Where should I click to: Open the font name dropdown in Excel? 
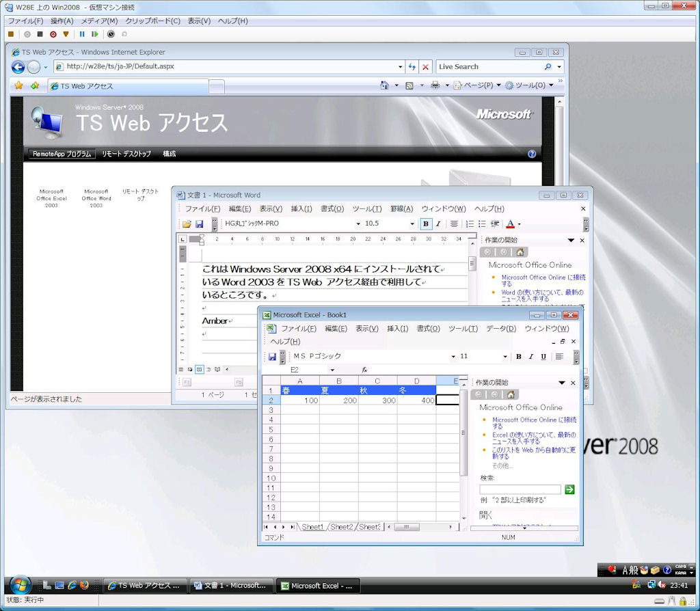(x=453, y=357)
